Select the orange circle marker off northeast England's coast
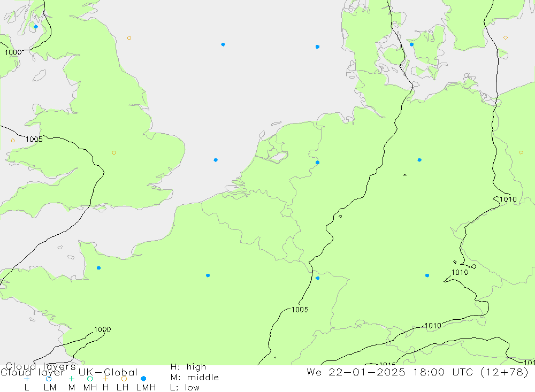The width and height of the screenshot is (535, 392). [129, 38]
